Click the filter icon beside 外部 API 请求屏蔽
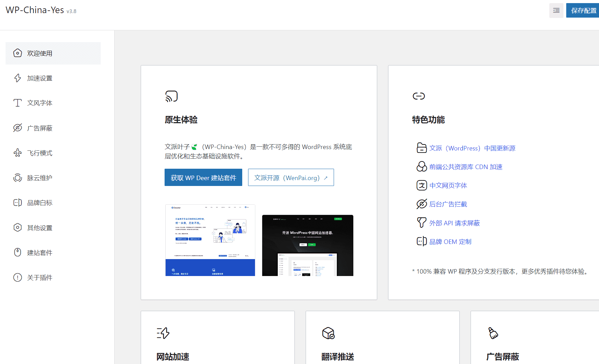The width and height of the screenshot is (599, 364). (x=422, y=223)
